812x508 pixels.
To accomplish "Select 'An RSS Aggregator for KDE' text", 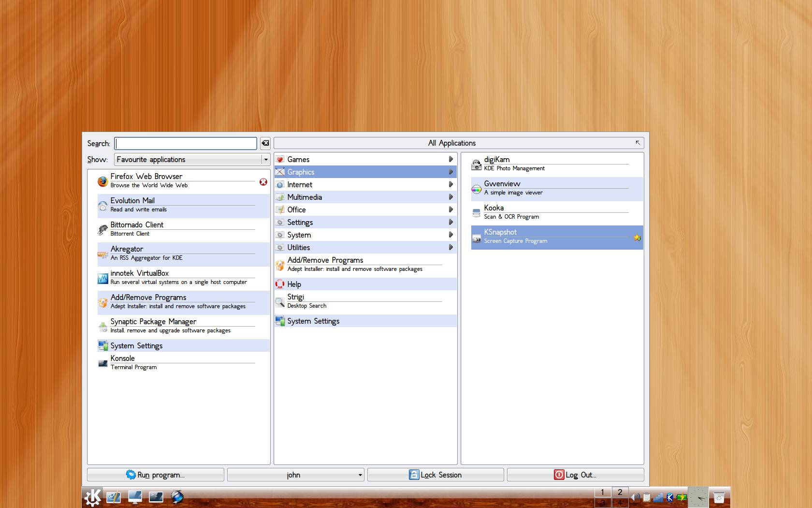I will (146, 258).
